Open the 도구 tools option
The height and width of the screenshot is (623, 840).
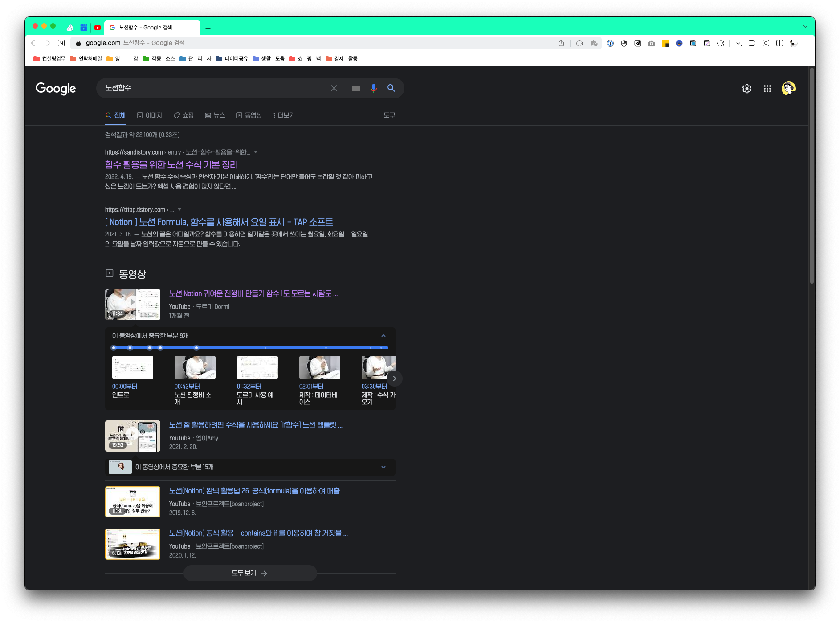pos(389,115)
